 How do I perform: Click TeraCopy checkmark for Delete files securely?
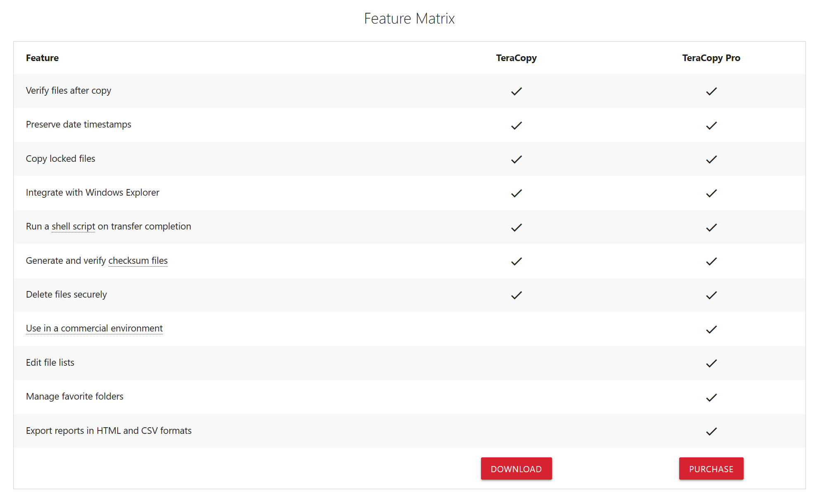tap(517, 295)
